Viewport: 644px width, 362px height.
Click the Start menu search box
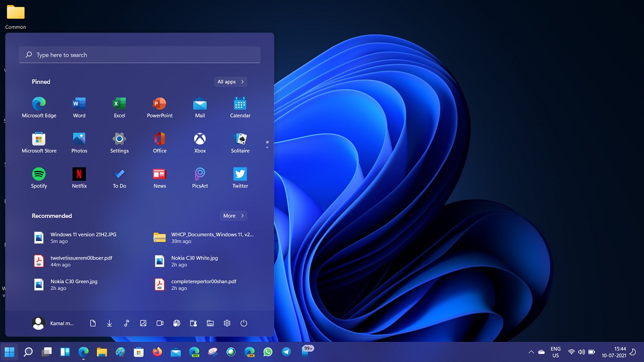pyautogui.click(x=139, y=55)
